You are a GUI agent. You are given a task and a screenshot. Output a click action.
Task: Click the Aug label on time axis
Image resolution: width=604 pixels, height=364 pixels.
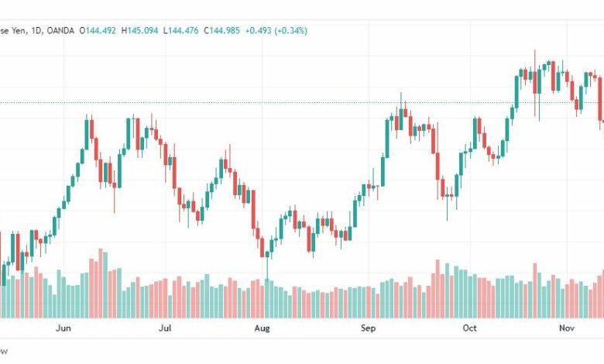click(262, 328)
